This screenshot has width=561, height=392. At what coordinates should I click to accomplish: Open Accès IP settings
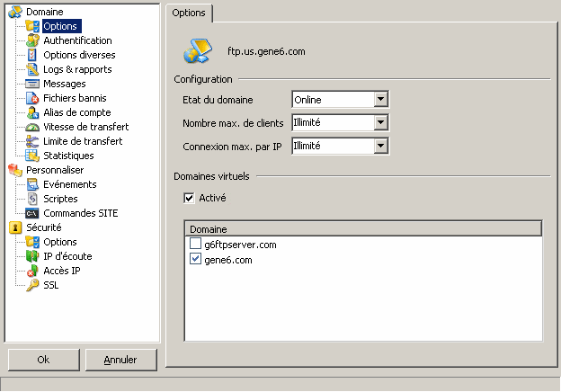(x=62, y=271)
